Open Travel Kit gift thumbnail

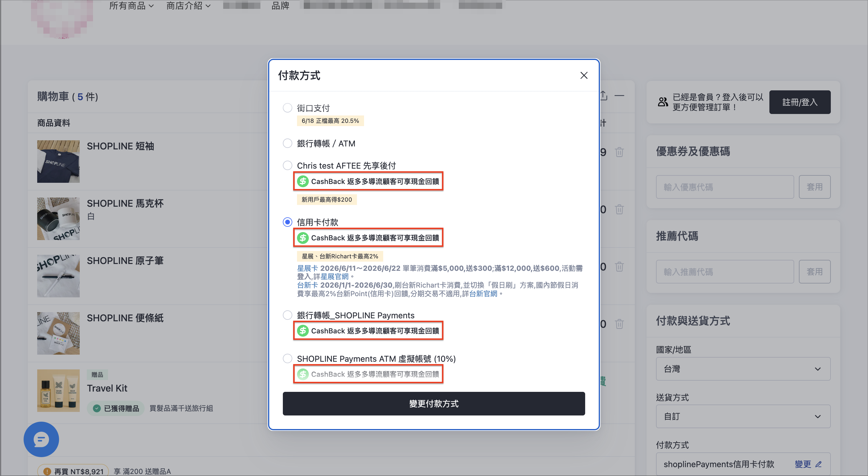58,391
